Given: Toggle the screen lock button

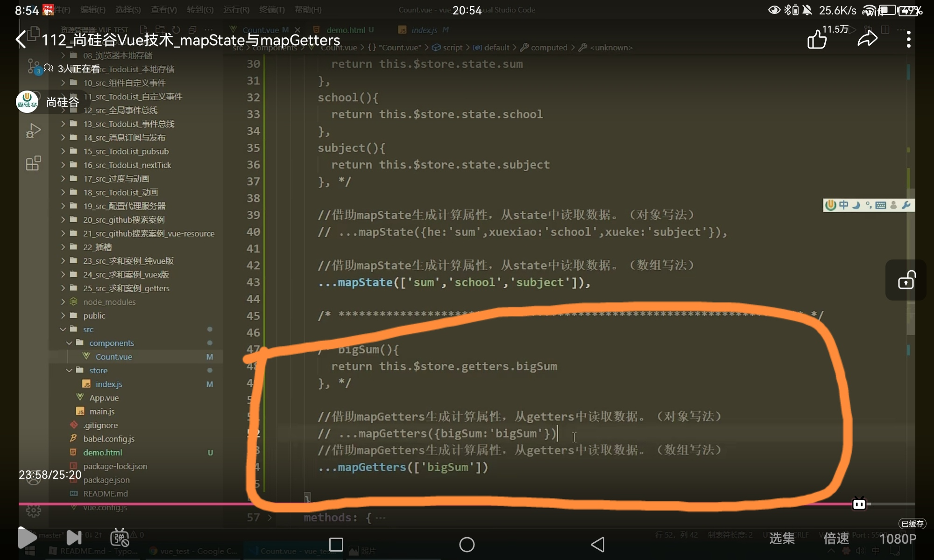Looking at the screenshot, I should pos(906,280).
